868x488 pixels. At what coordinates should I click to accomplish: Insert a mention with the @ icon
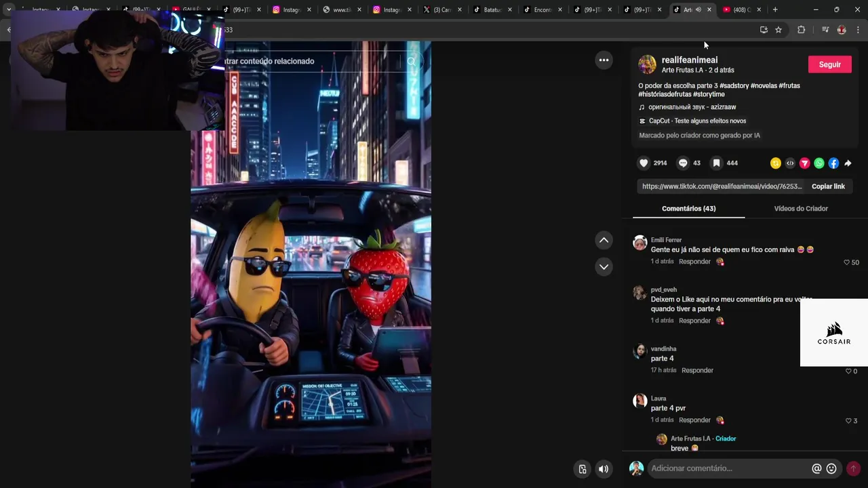coord(816,468)
